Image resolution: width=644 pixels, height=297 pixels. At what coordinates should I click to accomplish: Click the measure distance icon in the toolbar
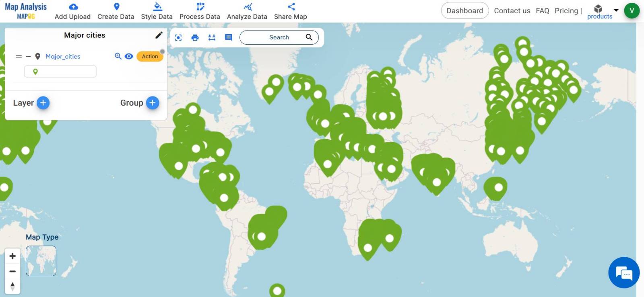pyautogui.click(x=212, y=37)
